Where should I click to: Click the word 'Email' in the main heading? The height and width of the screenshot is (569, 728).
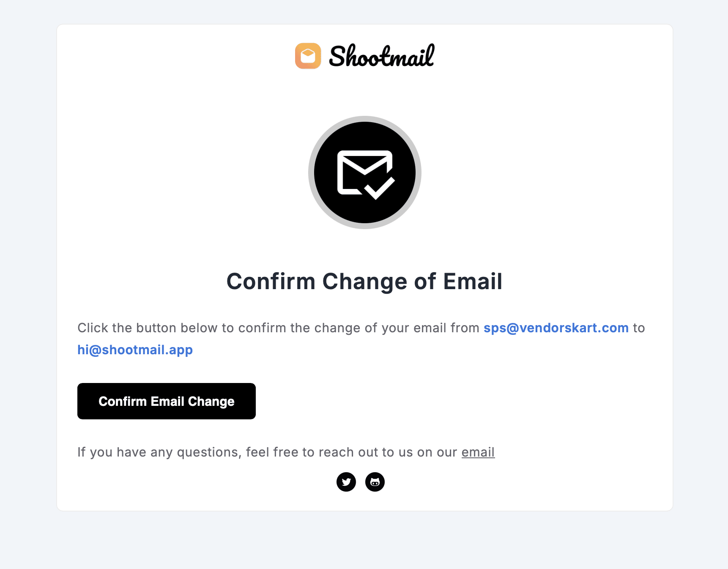tap(473, 282)
